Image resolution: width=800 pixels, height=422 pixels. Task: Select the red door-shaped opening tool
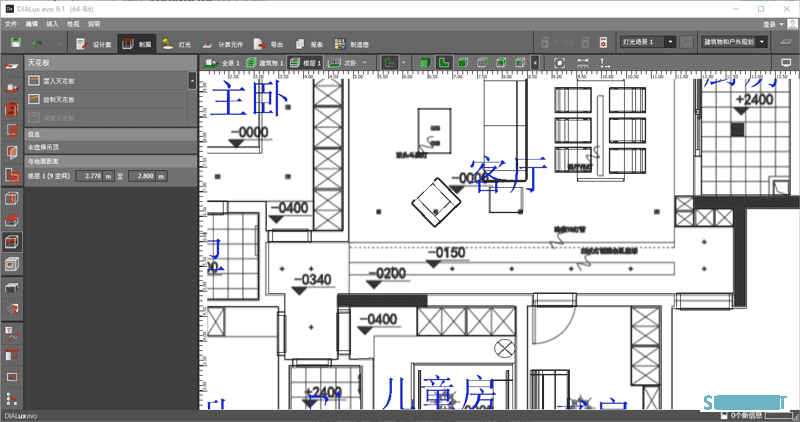pyautogui.click(x=12, y=152)
